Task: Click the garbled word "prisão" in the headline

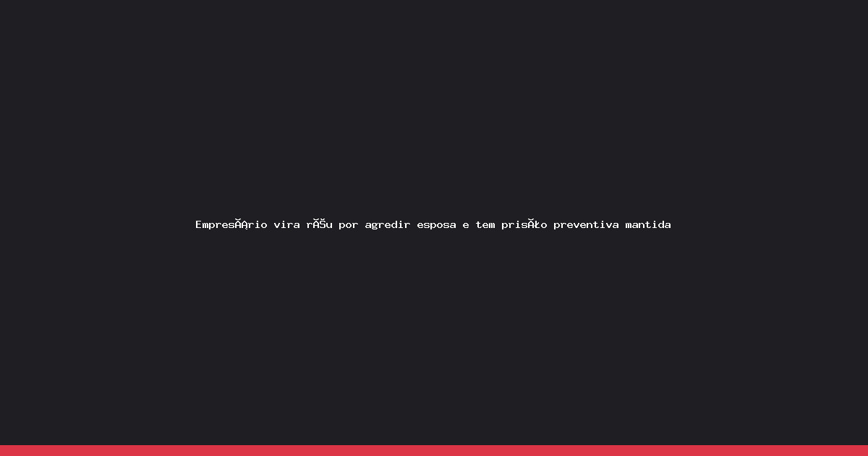Action: pos(524,224)
